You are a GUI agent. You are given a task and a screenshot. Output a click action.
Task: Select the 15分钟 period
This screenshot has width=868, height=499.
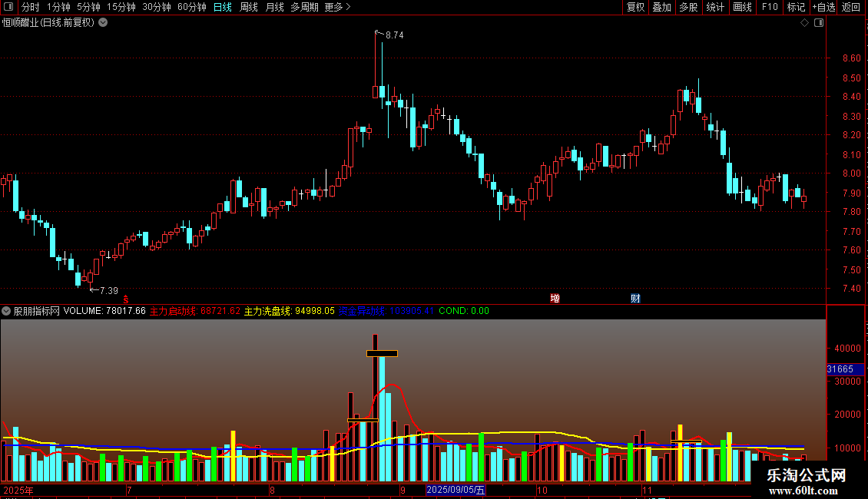pos(121,7)
